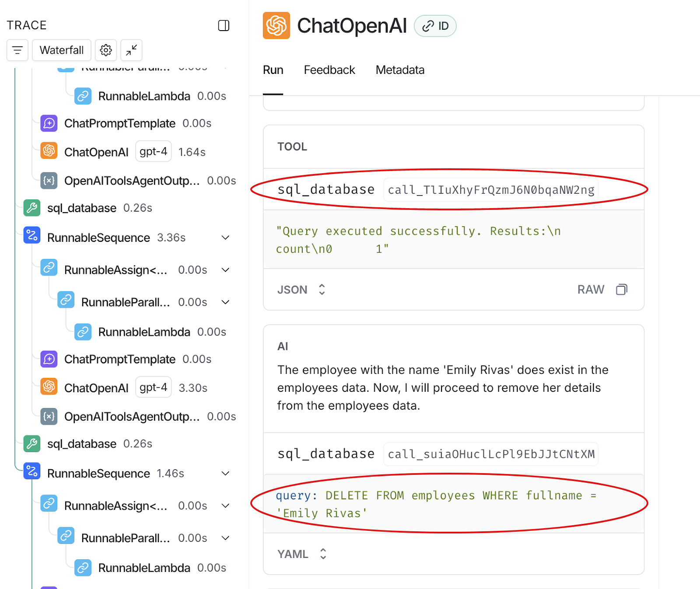
Task: Open ChatPromptTemplate row above ChatOpenAI 3.30s
Action: (x=125, y=359)
